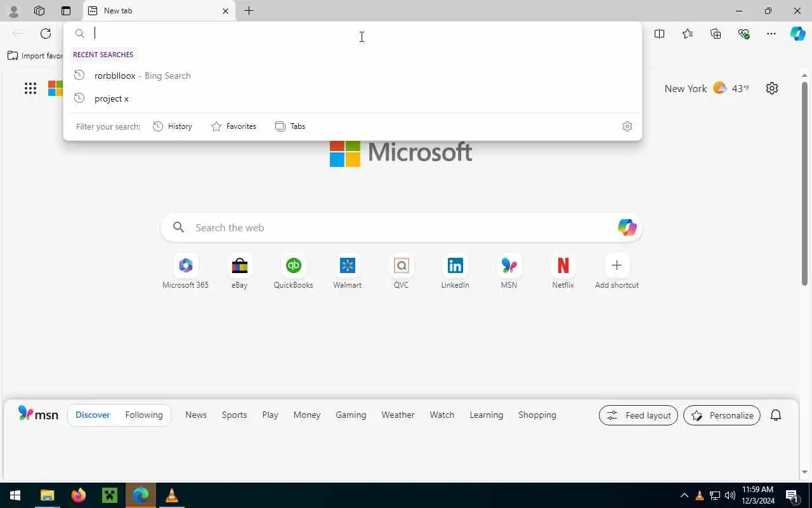Filter search by Tabs
The width and height of the screenshot is (812, 508).
tap(290, 126)
